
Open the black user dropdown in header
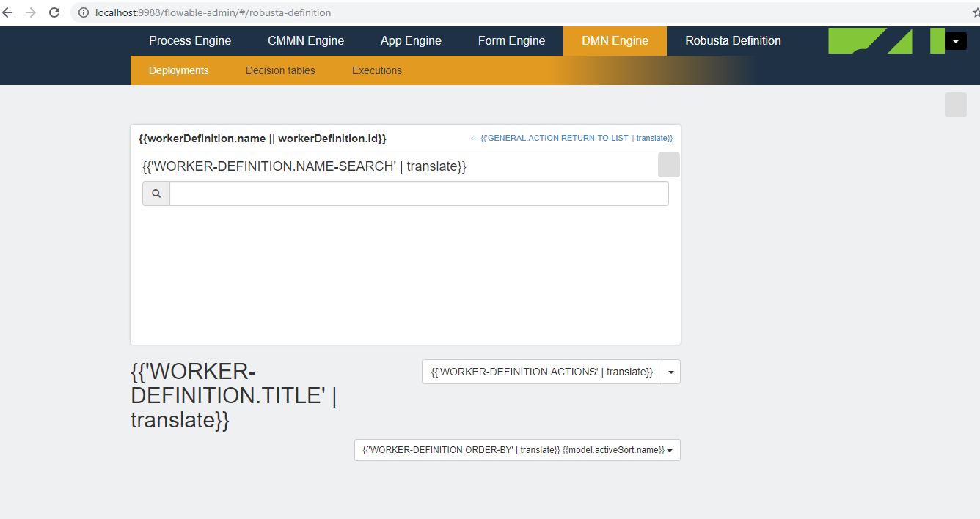[955, 42]
